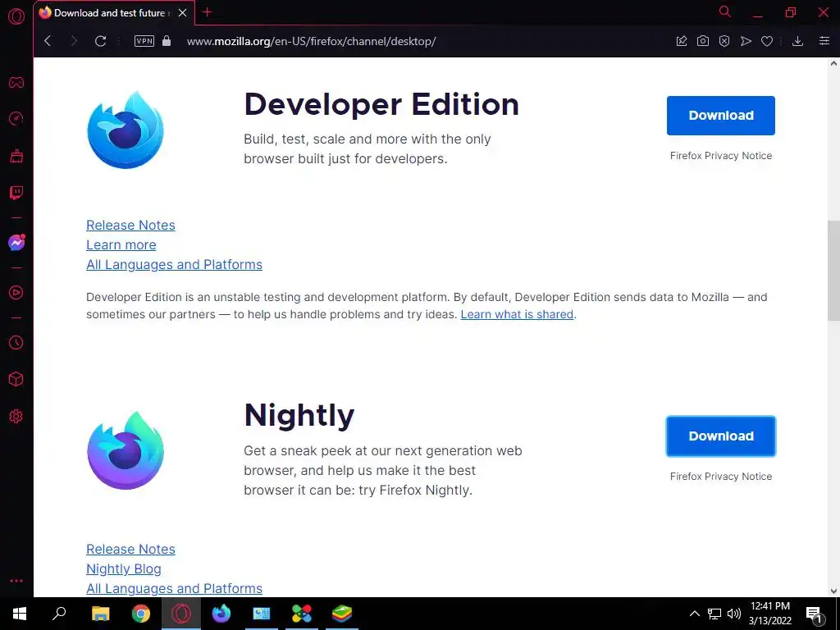Open the notification center icon
840x630 pixels.
[815, 615]
